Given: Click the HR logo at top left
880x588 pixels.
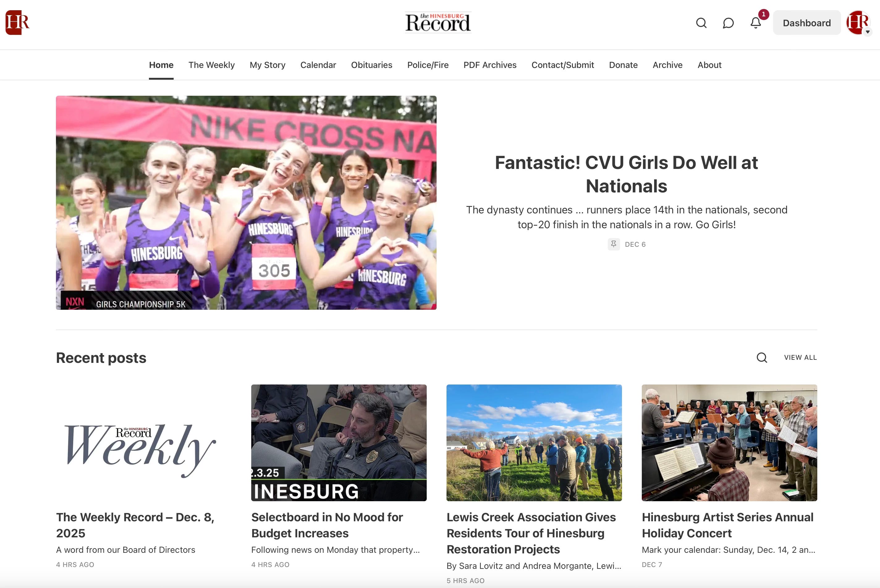Looking at the screenshot, I should tap(17, 23).
